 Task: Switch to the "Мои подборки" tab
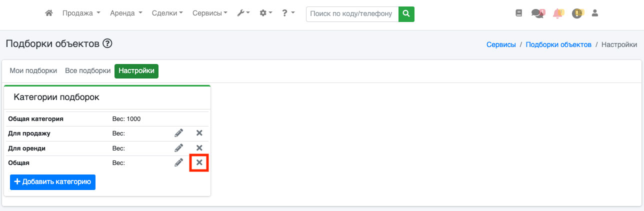click(x=33, y=71)
